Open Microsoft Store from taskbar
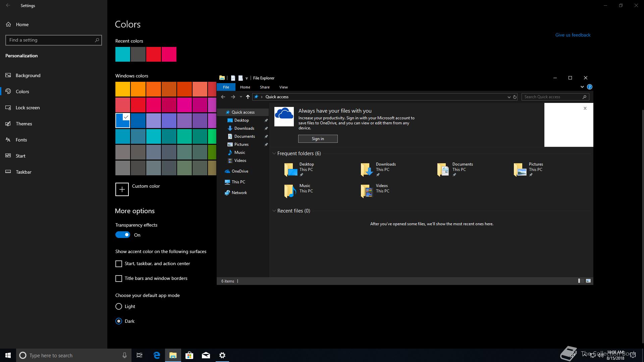This screenshot has height=362, width=644. [190, 355]
